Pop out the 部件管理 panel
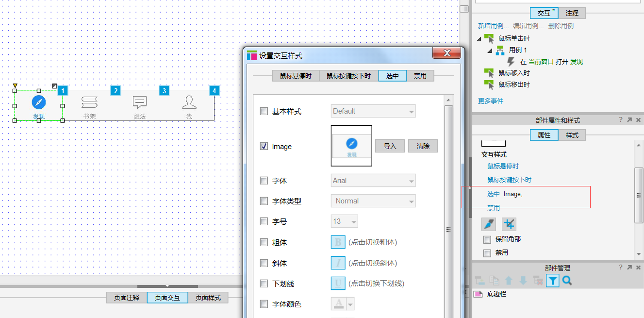 click(629, 268)
